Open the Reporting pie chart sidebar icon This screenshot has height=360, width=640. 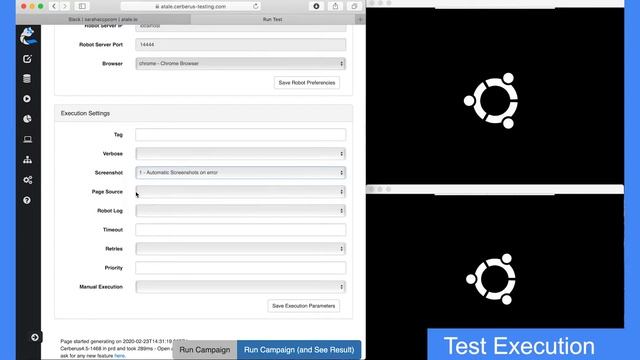[27, 119]
